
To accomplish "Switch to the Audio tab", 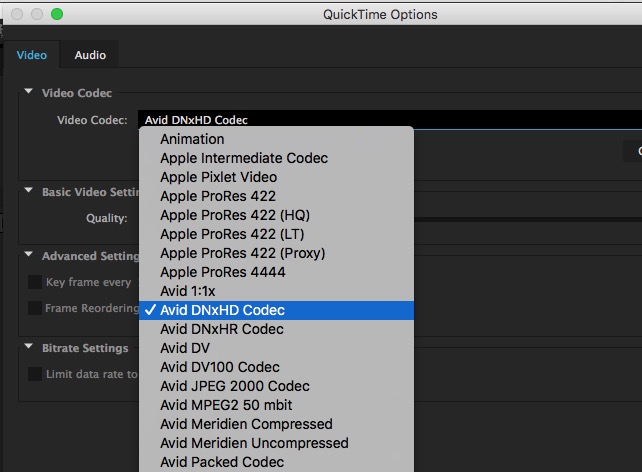I will click(x=90, y=55).
